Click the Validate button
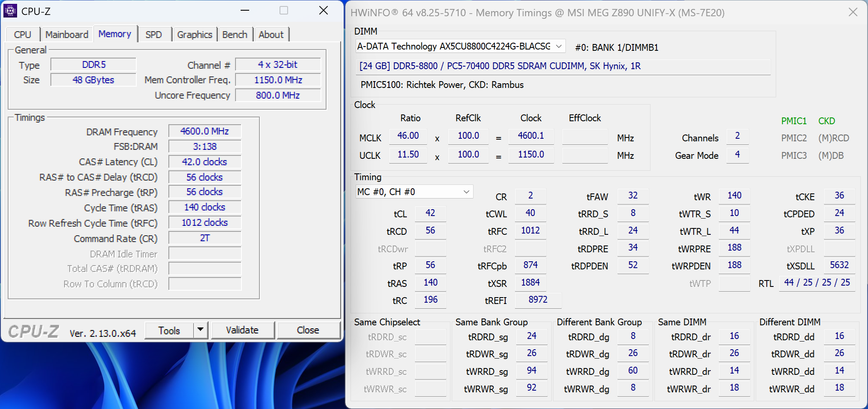The width and height of the screenshot is (868, 409). (x=242, y=330)
